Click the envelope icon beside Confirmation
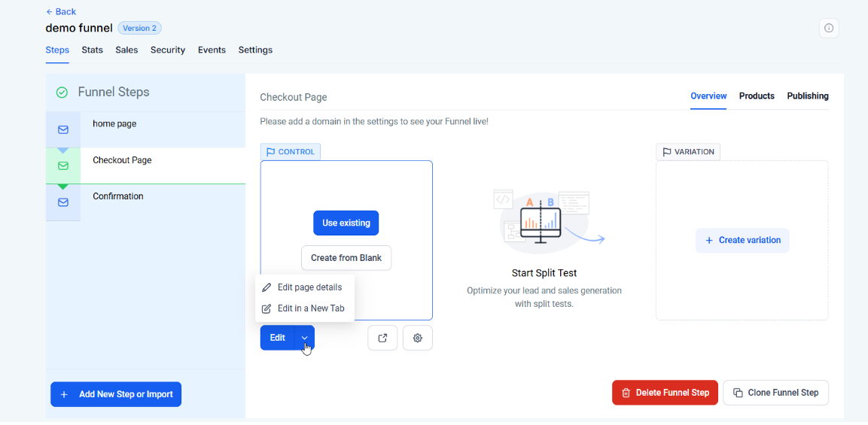The image size is (868, 425). click(63, 202)
